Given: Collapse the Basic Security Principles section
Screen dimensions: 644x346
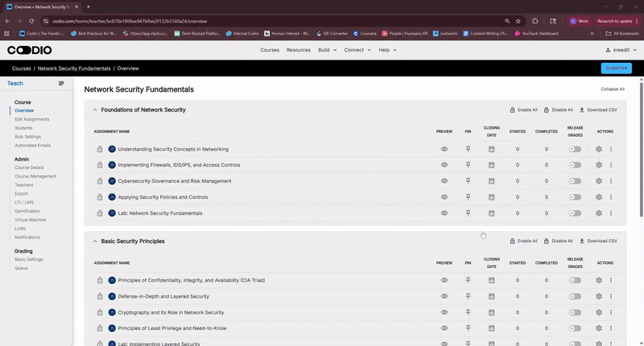Looking at the screenshot, I should (95, 241).
